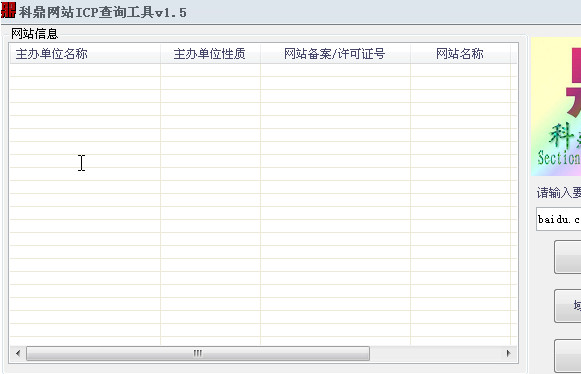Click the 主办单位名称 column header
581x374 pixels.
(85, 54)
